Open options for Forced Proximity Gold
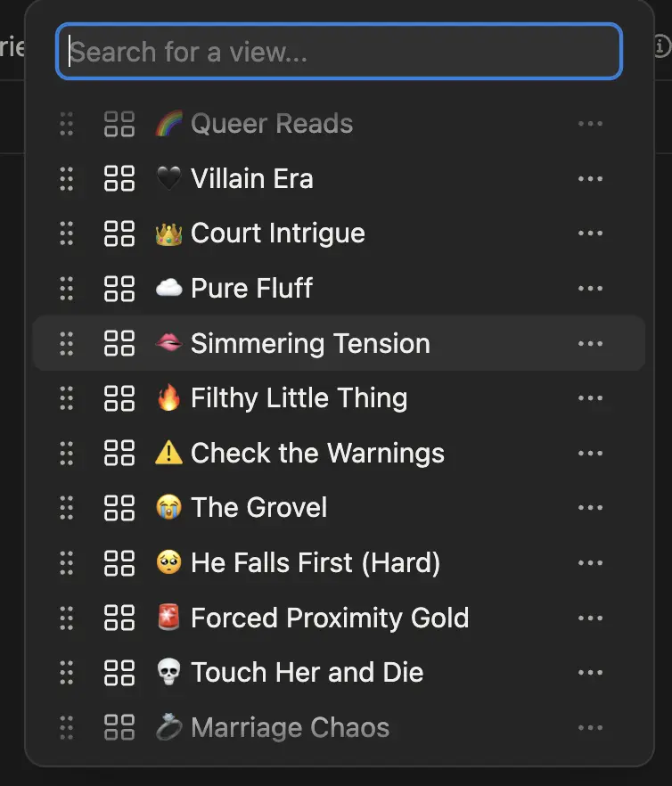Screen dimensions: 672x786 point(591,618)
